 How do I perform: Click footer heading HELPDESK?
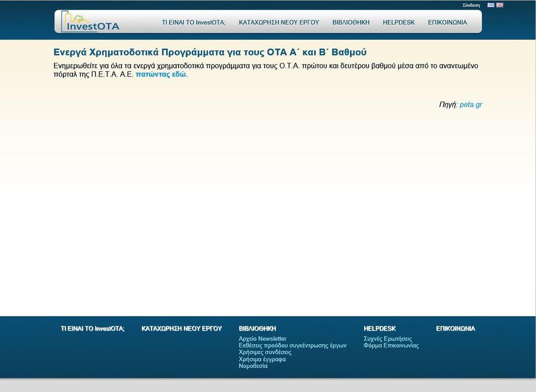click(380, 329)
